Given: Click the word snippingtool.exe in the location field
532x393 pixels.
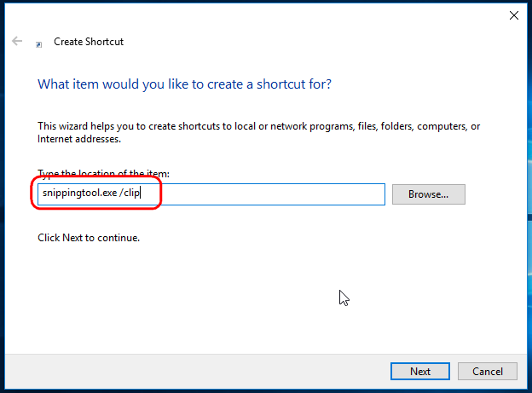Looking at the screenshot, I should click(80, 194).
